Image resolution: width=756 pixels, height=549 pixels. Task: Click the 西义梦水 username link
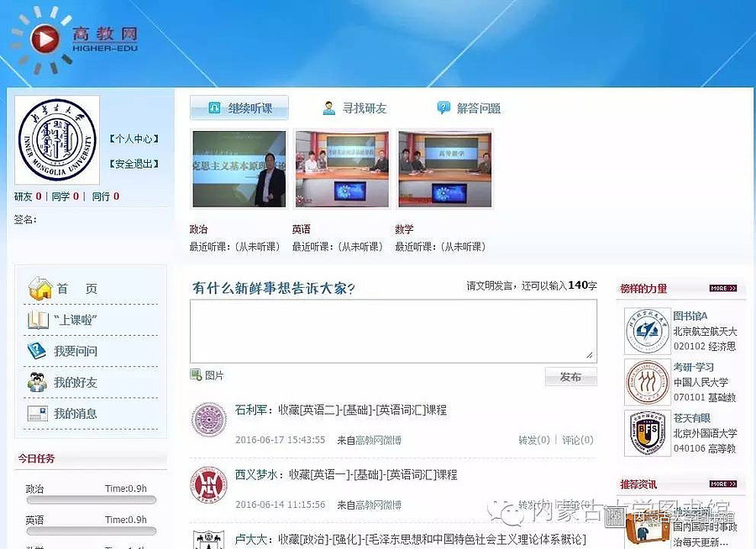click(x=256, y=475)
